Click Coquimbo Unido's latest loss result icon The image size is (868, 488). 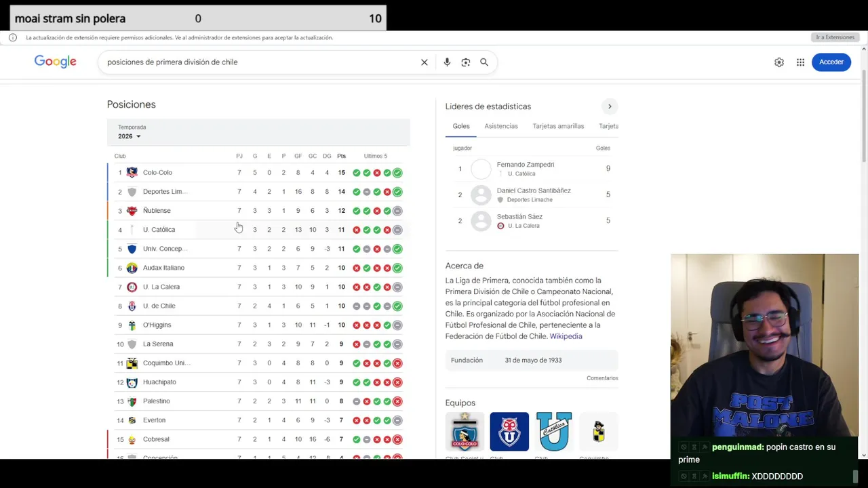[x=397, y=363]
